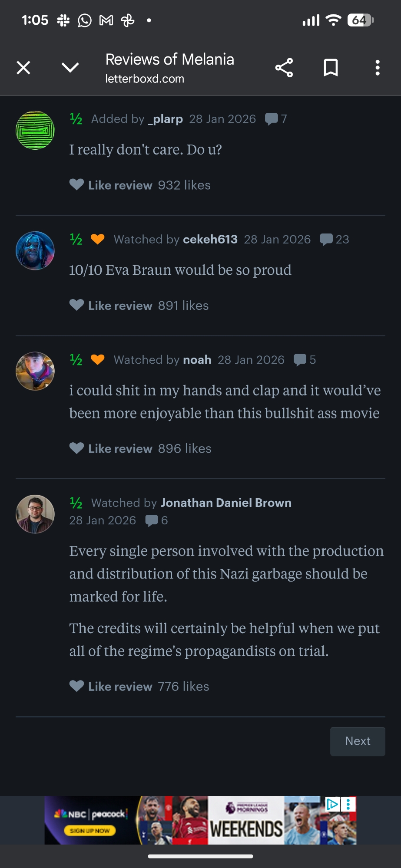Open the 23 comments on cekeh613's review
The width and height of the screenshot is (401, 868).
point(334,240)
